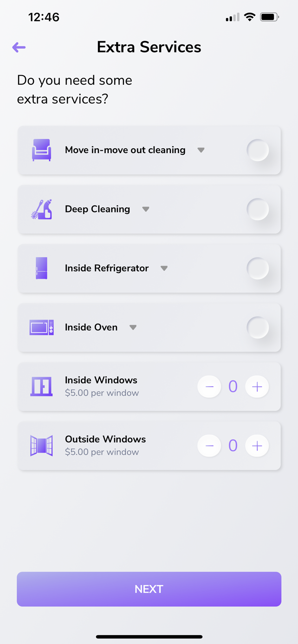Tap the battery status icon
Image resolution: width=298 pixels, height=644 pixels.
[x=269, y=17]
